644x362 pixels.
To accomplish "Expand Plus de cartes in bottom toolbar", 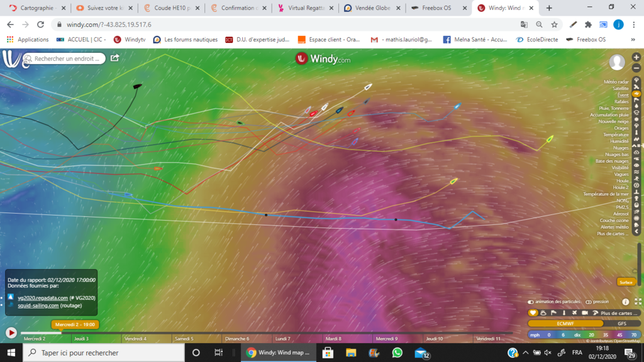I will pos(618,313).
